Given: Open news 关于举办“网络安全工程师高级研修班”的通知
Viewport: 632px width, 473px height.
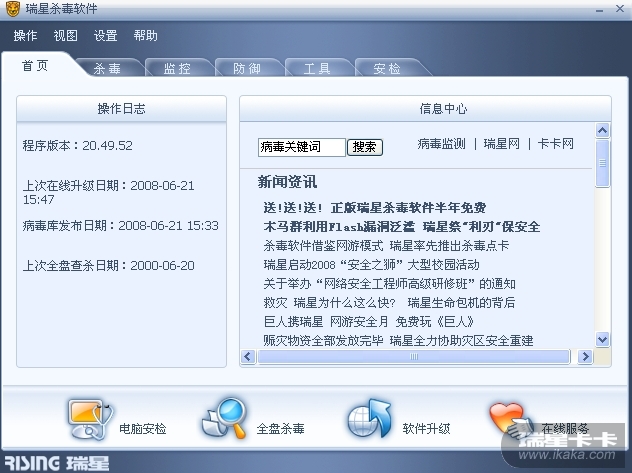Looking at the screenshot, I should [x=389, y=284].
